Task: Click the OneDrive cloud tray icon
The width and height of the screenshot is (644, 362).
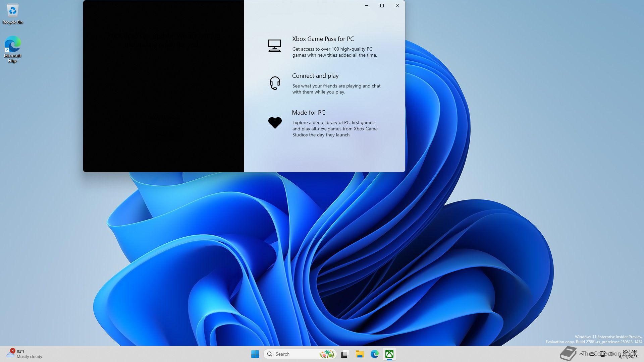Action: [x=592, y=354]
